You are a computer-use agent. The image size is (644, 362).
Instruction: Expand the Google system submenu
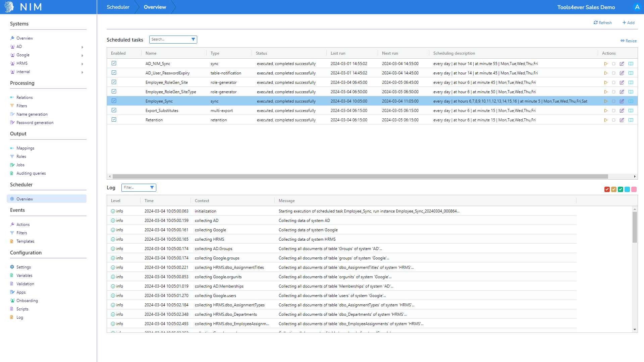(82, 55)
